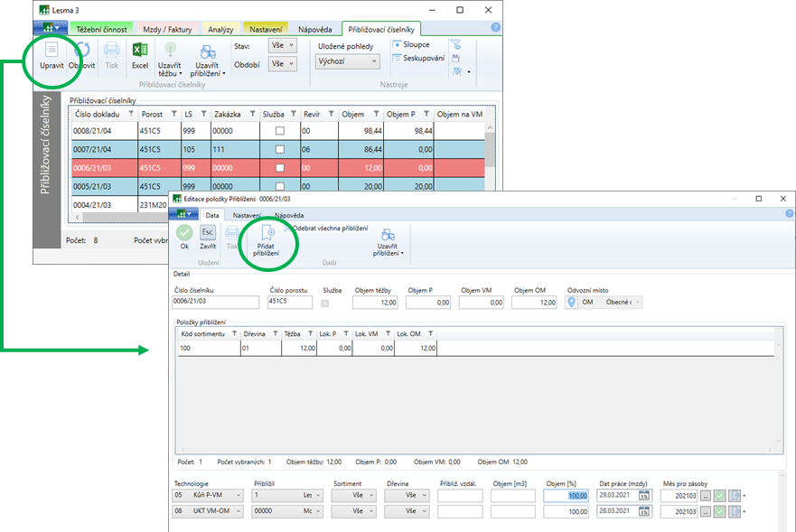Click the Seskupování button
This screenshot has height=532, width=796.
click(x=418, y=59)
